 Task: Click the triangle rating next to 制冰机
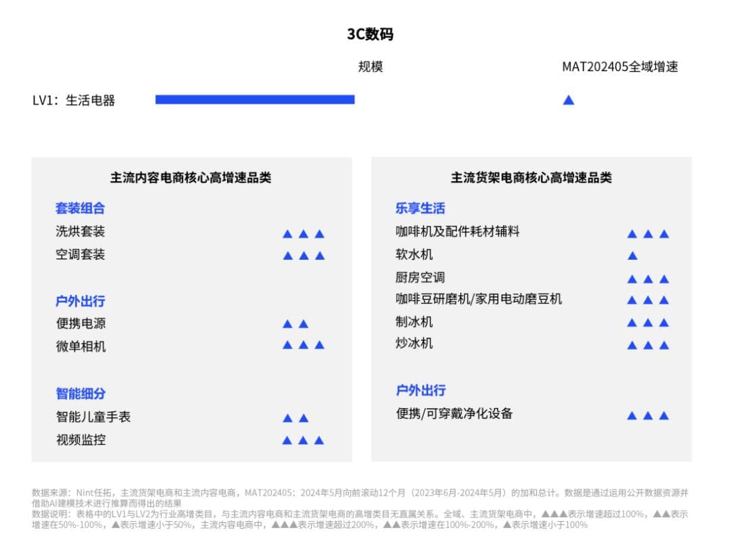tap(648, 323)
